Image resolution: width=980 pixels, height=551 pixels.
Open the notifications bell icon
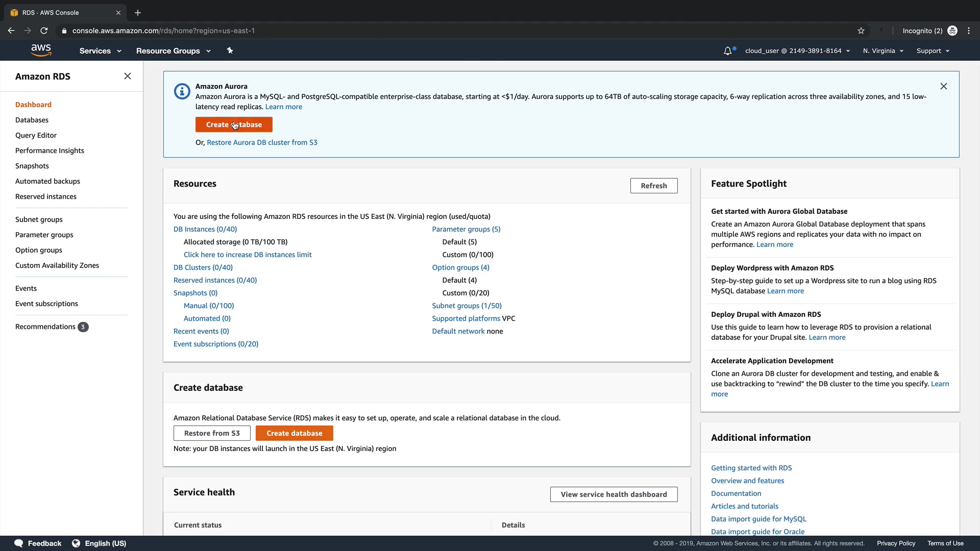tap(728, 51)
